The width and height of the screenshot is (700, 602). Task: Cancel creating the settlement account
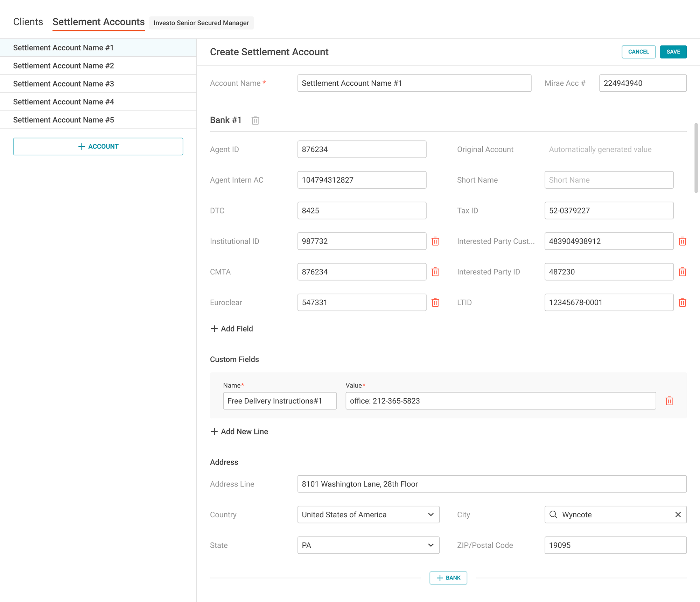click(638, 52)
